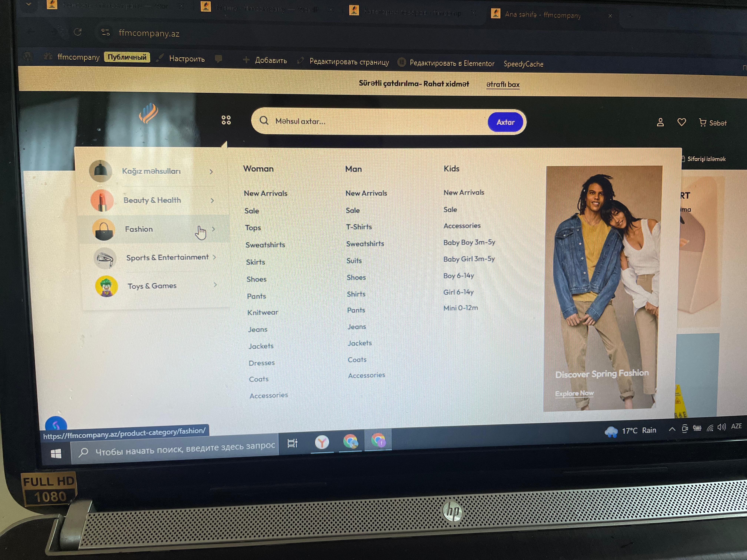The image size is (747, 560).
Task: Open site information icon in address bar
Action: (x=105, y=32)
